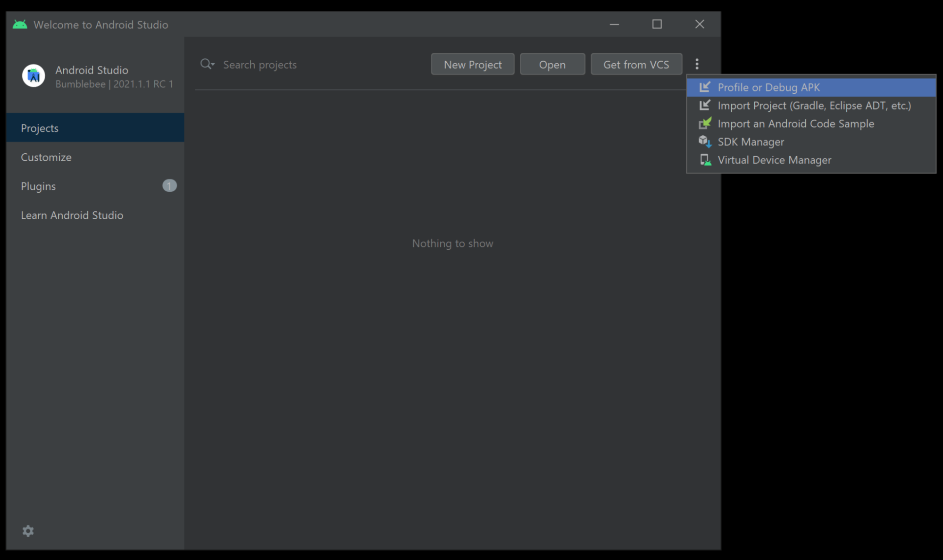The width and height of the screenshot is (943, 560).
Task: Click the Virtual Device Manager icon
Action: click(705, 160)
